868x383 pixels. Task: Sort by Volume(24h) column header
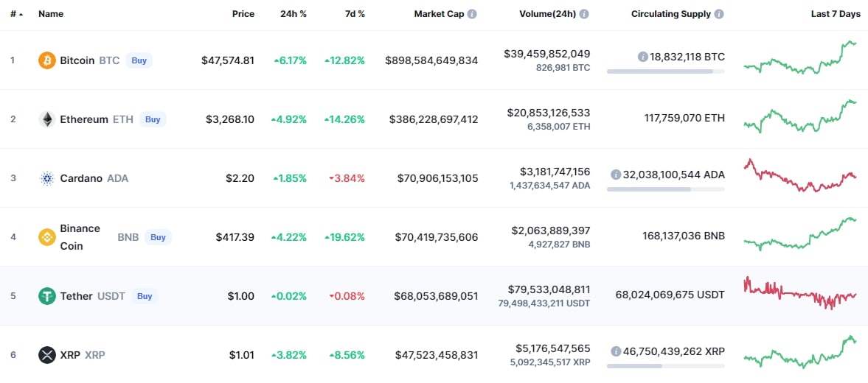(548, 14)
